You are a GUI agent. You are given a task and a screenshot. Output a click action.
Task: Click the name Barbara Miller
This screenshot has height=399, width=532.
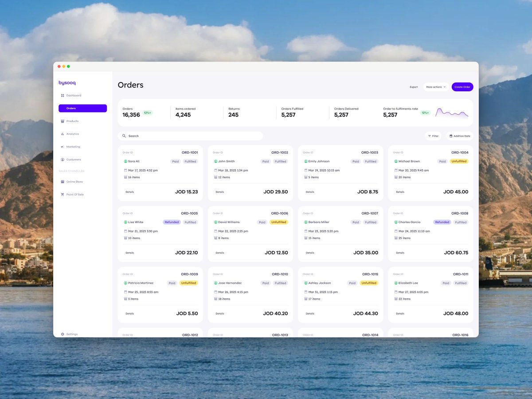pos(319,222)
